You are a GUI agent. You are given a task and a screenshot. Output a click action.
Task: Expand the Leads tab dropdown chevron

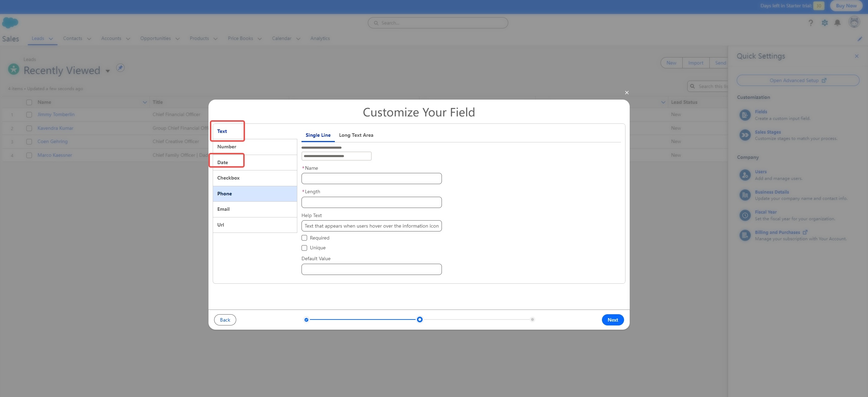click(51, 39)
